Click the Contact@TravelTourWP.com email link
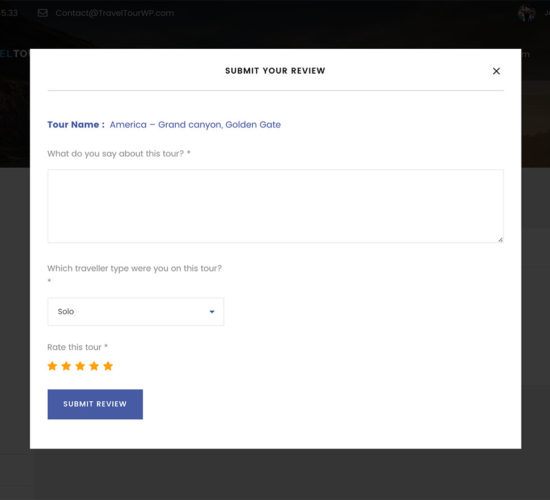Image resolution: width=550 pixels, height=500 pixels. click(x=115, y=13)
